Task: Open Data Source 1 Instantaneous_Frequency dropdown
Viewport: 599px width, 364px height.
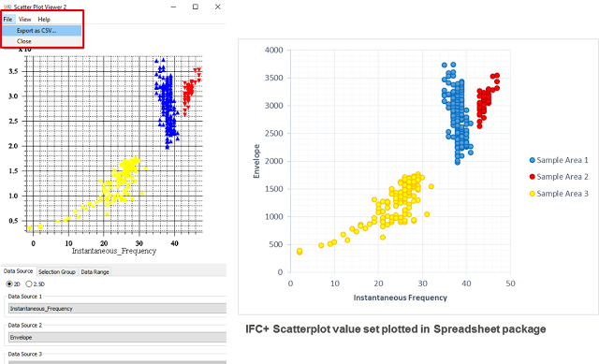Action: 118,309
